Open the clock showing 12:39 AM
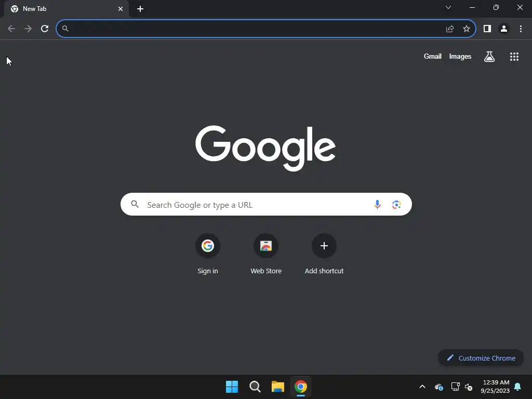Viewport: 532px width, 399px height. tap(495, 387)
